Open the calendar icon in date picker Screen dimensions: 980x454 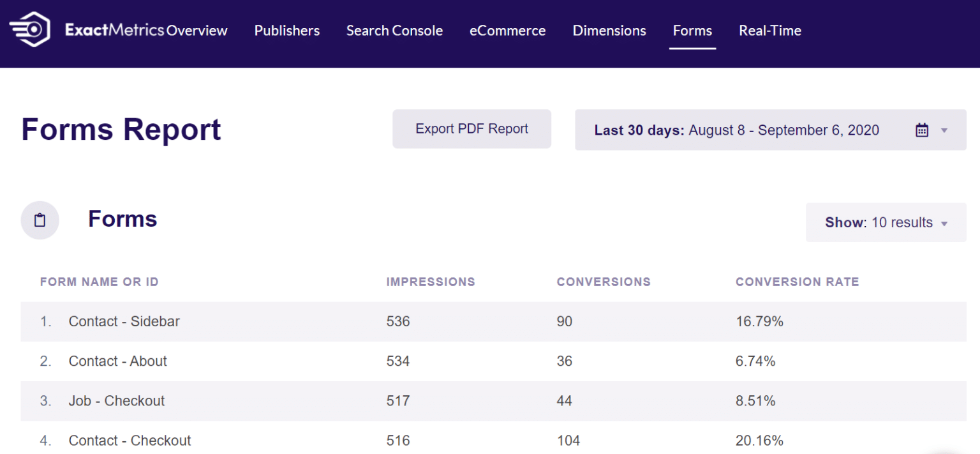(921, 129)
